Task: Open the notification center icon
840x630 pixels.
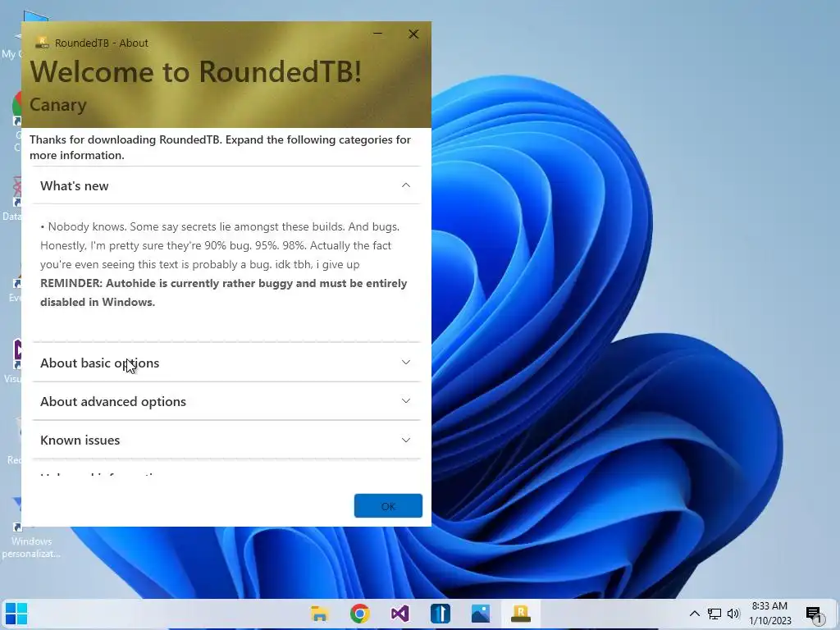Action: coord(815,614)
